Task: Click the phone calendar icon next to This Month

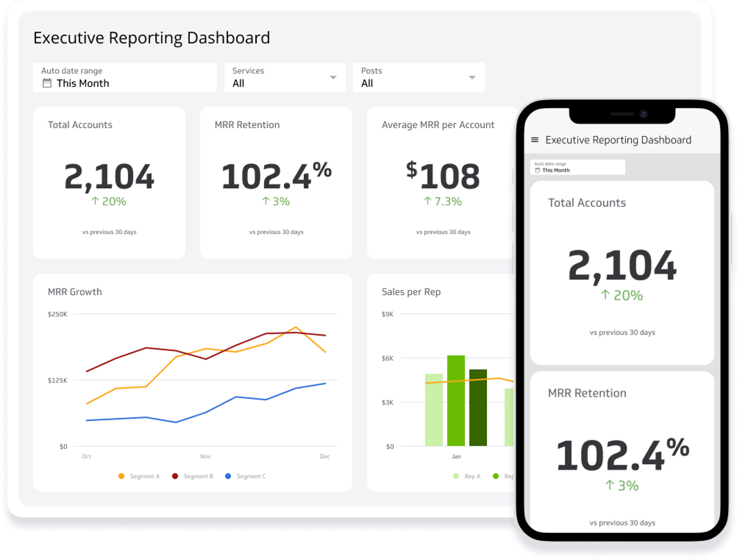Action: click(537, 170)
